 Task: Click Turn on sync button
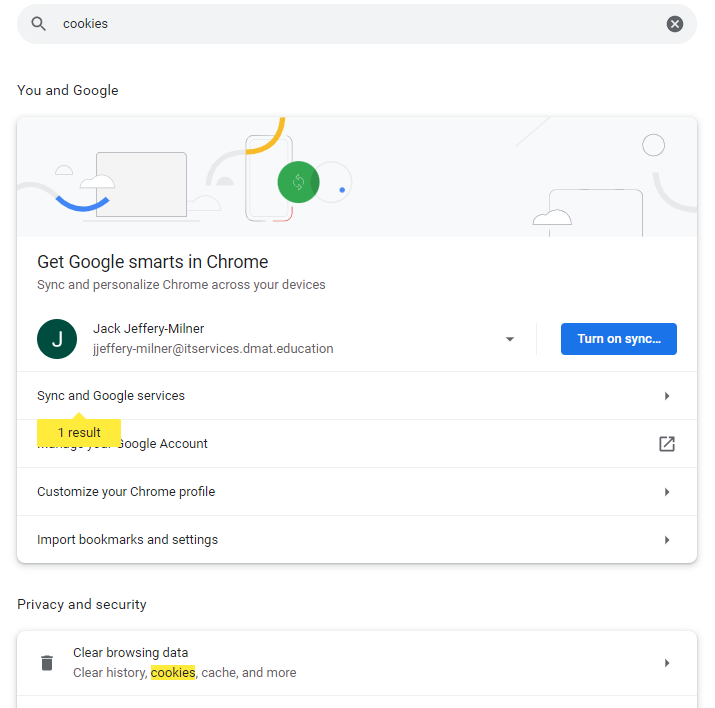(618, 339)
